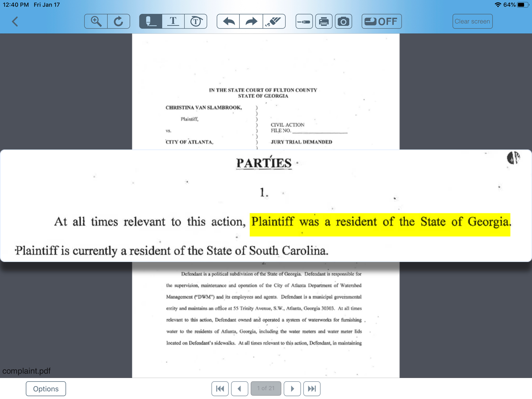Image resolution: width=532 pixels, height=399 pixels.
Task: Tap the 'South Carolina' resident sentence
Action: [x=172, y=251]
